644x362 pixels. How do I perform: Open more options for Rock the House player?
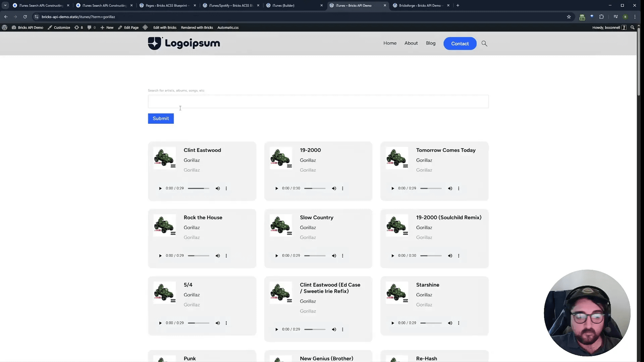226,256
